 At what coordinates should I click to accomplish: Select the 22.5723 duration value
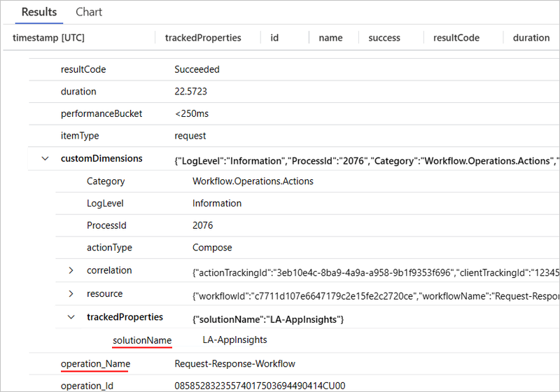[x=190, y=92]
